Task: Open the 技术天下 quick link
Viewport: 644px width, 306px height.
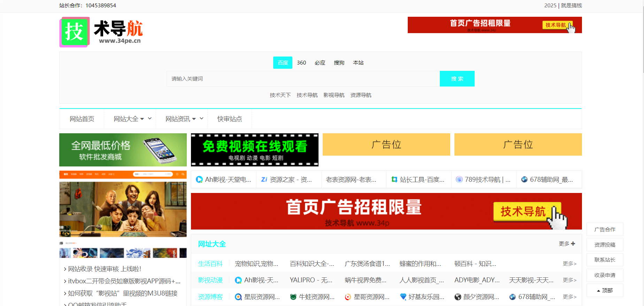Action: (x=280, y=95)
